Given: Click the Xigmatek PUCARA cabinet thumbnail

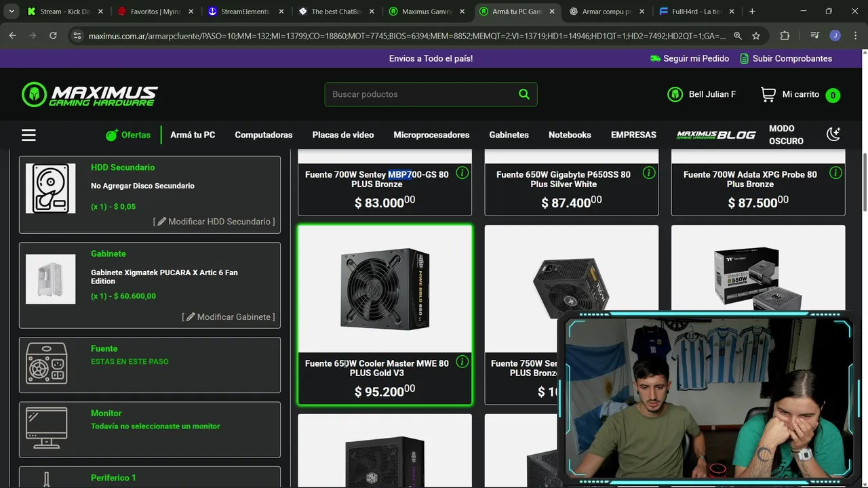Looking at the screenshot, I should (x=50, y=279).
